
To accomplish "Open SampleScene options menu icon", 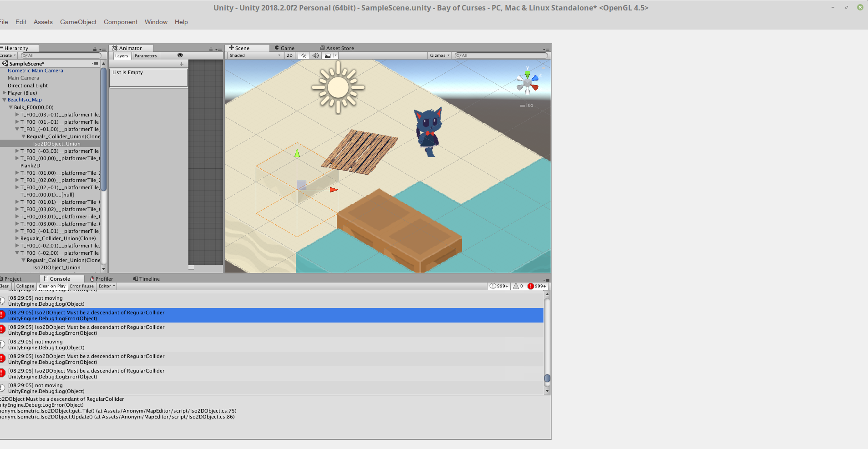I will pos(95,64).
